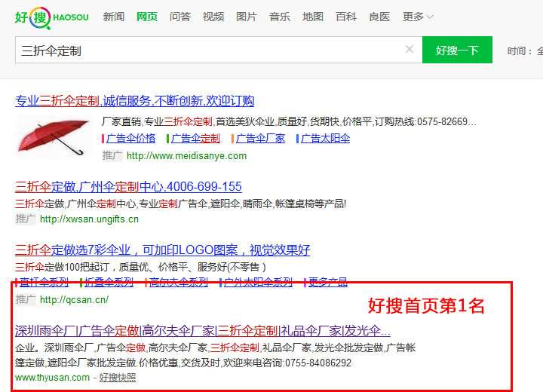
Task: Click the 户外太阳伞系列 sublink
Action: [258, 283]
